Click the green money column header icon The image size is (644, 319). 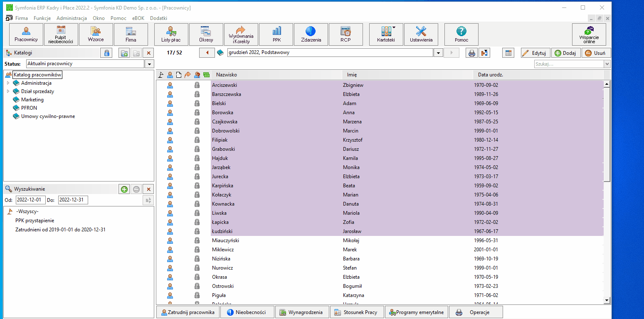pos(206,75)
